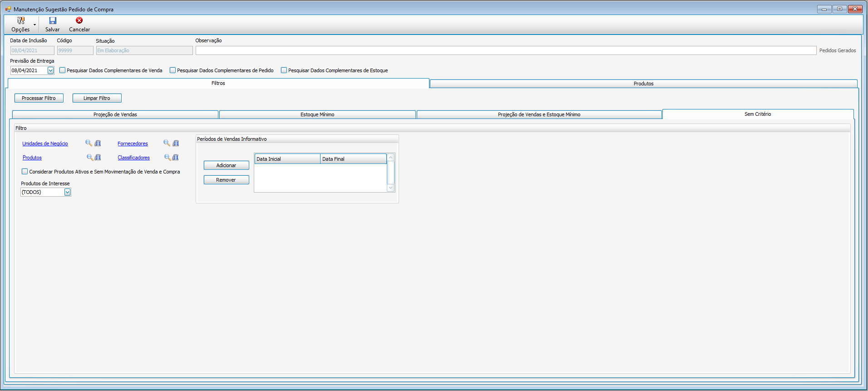
Task: Select Projeção de Vendas e Estoque Mínimo tab
Action: tap(539, 114)
